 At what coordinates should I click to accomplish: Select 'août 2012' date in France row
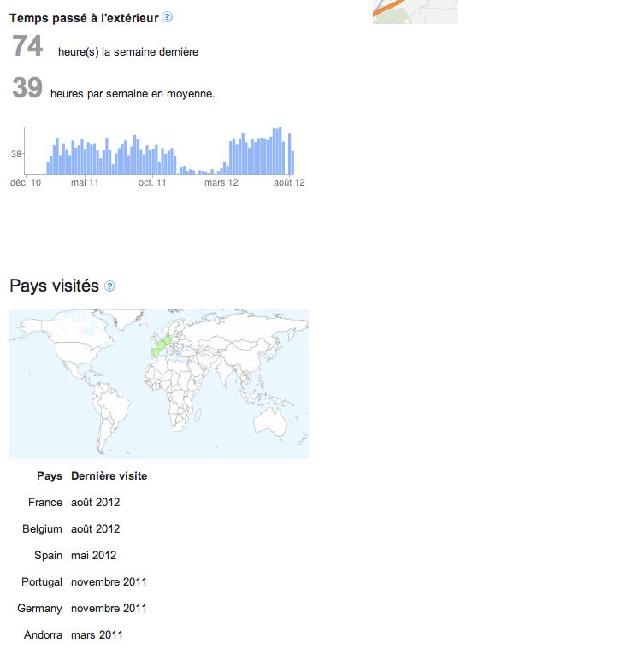click(96, 502)
